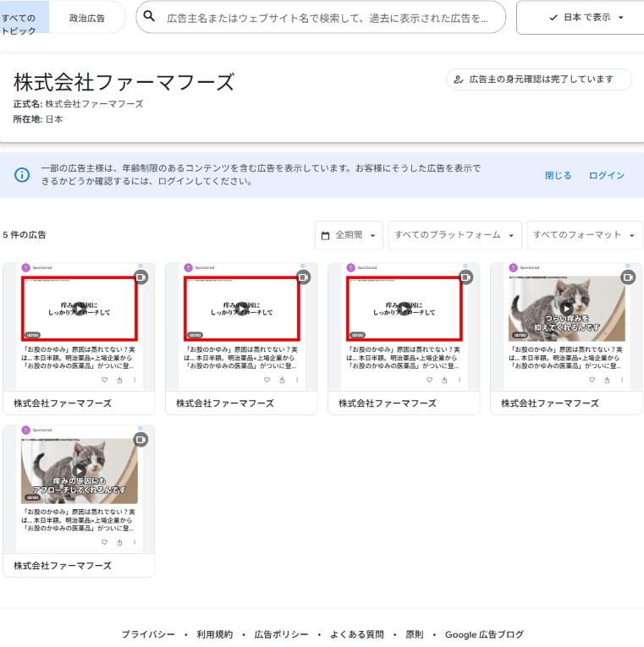This screenshot has height=647, width=644.
Task: Open the advertiser name under アプローチしてくれるんです cat ad
Action: coord(63,566)
